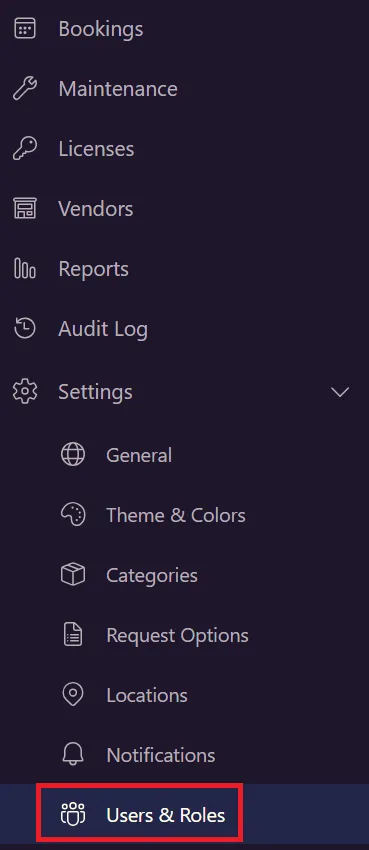Click the Maintenance wrench icon
Viewport: 369px width, 850px height.
point(24,88)
